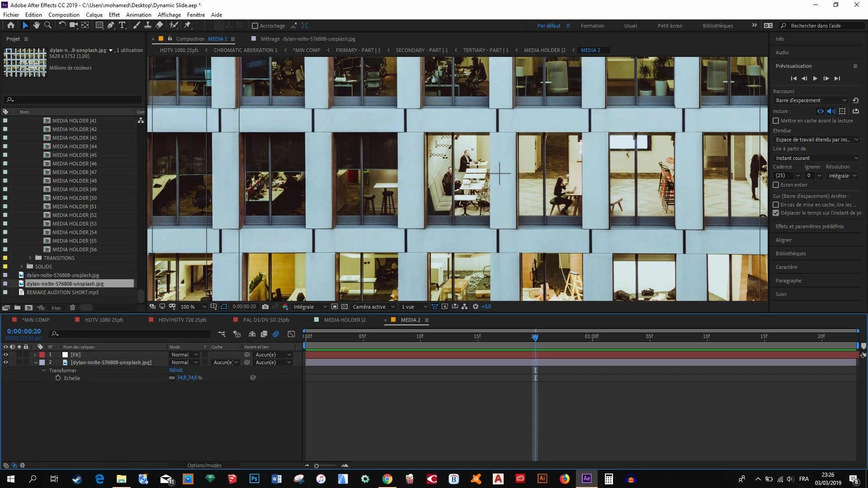Select the Pen tool
This screenshot has width=868, height=488.
(x=111, y=25)
